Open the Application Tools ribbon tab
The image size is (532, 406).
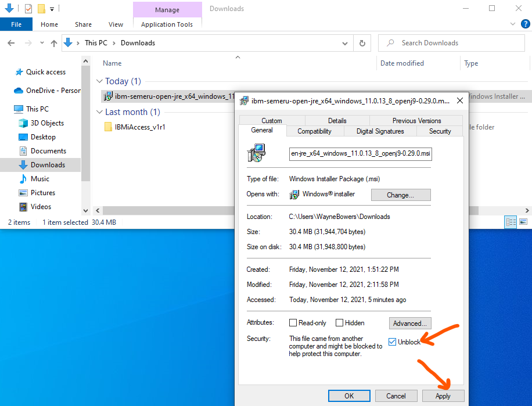[167, 24]
